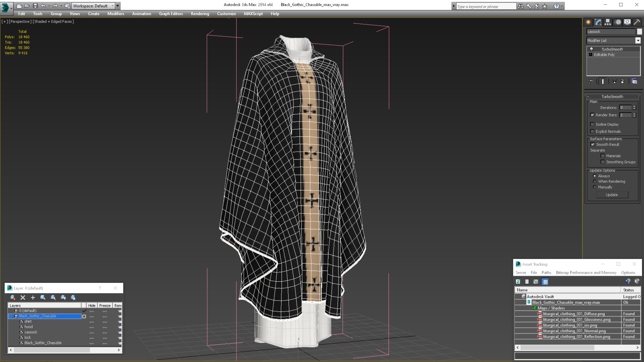Click the favorites star icon in title bar

545,6
